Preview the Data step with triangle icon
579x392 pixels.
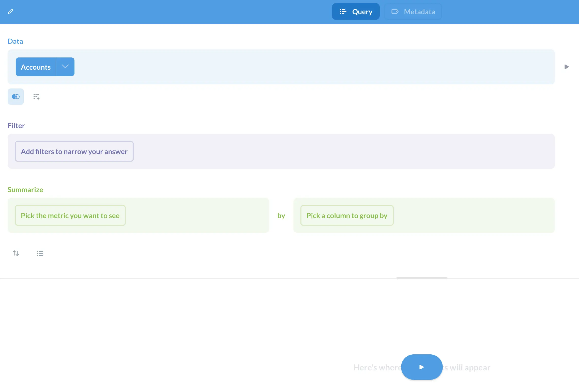coord(567,67)
